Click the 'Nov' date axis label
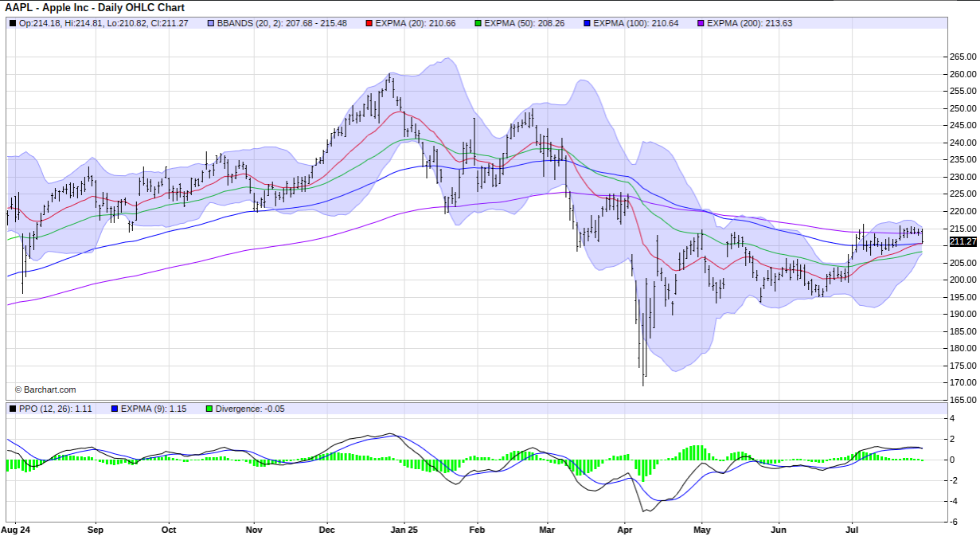Screen dimensions: 980x548 point(254,529)
